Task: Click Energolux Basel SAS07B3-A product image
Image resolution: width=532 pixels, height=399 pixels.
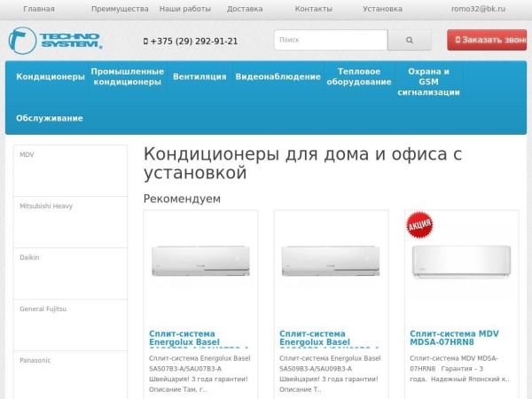Action: [200, 261]
